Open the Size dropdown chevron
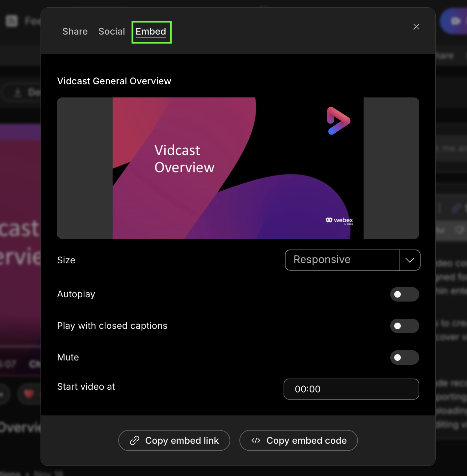Image resolution: width=467 pixels, height=476 pixels. pyautogui.click(x=410, y=260)
